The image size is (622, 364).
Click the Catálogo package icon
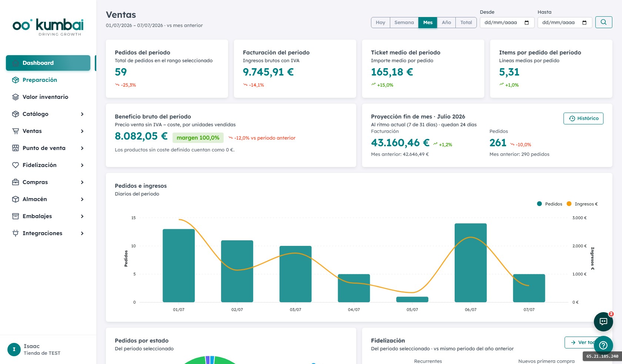click(16, 114)
